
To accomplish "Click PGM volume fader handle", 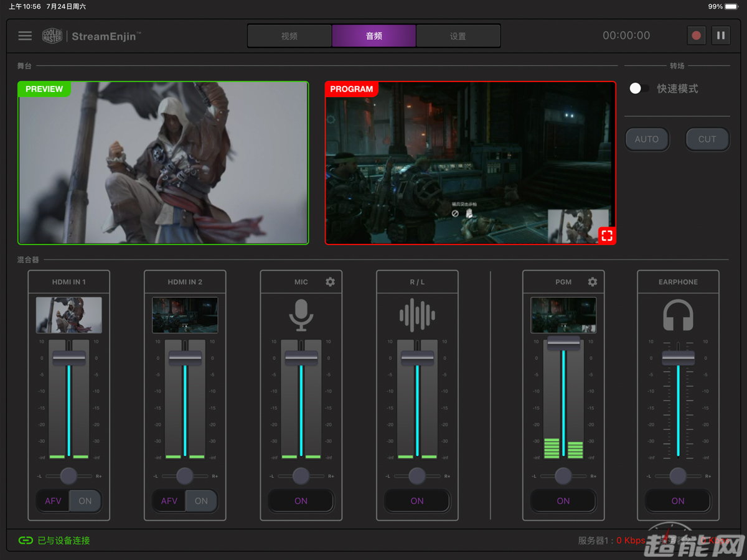I will pyautogui.click(x=563, y=343).
